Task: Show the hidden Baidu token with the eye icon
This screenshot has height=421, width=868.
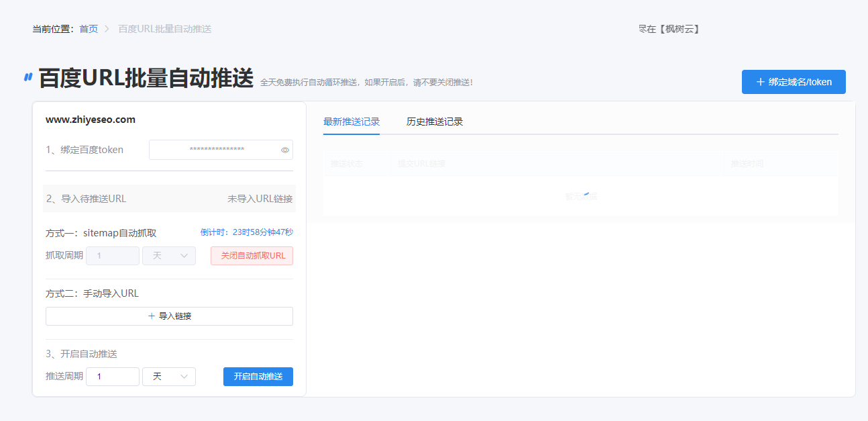Action: [x=285, y=150]
